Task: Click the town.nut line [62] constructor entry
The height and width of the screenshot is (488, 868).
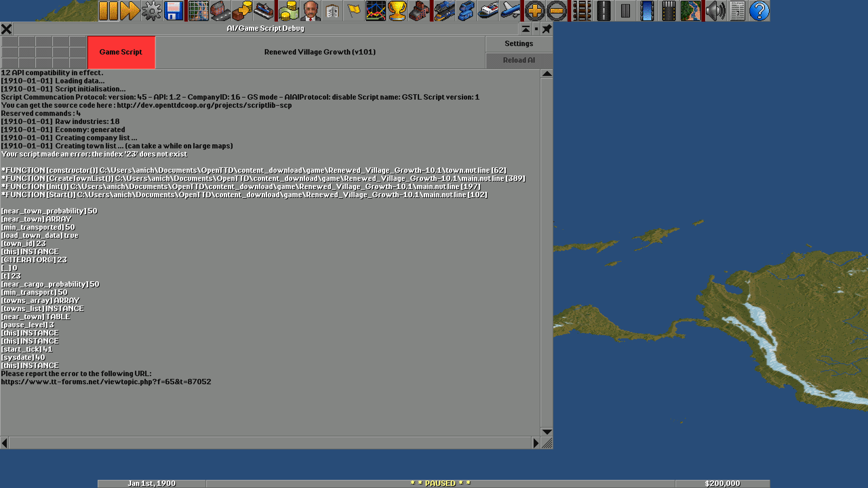Action: point(254,170)
